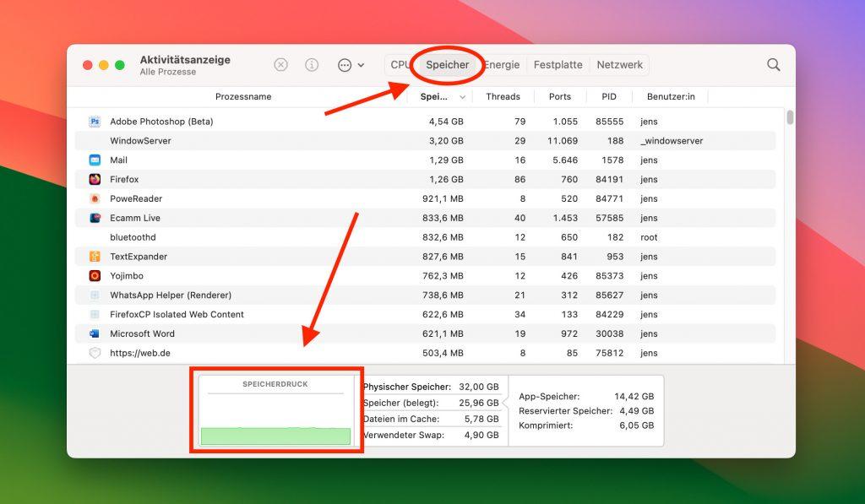Click the Firefox icon in process list
Screen dimensions: 865x504
[x=95, y=179]
